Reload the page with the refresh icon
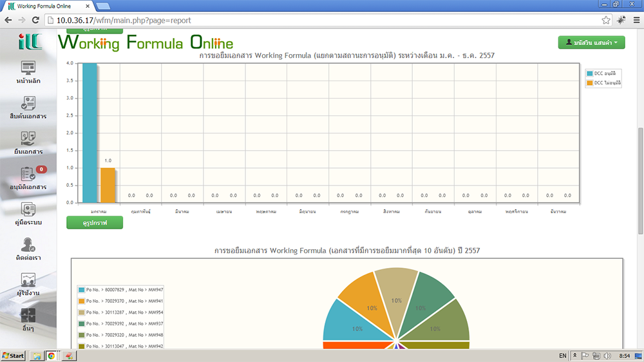Viewport: 644px width, 362px height. point(35,20)
